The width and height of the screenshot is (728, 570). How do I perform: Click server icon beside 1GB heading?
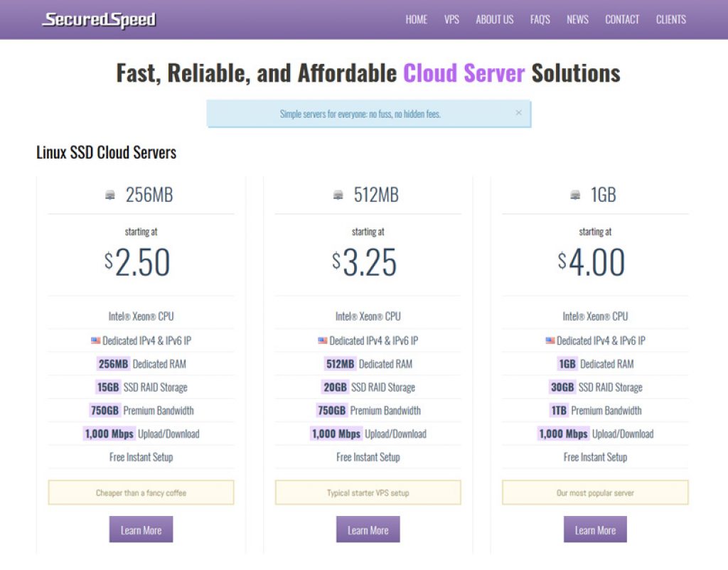tap(574, 195)
